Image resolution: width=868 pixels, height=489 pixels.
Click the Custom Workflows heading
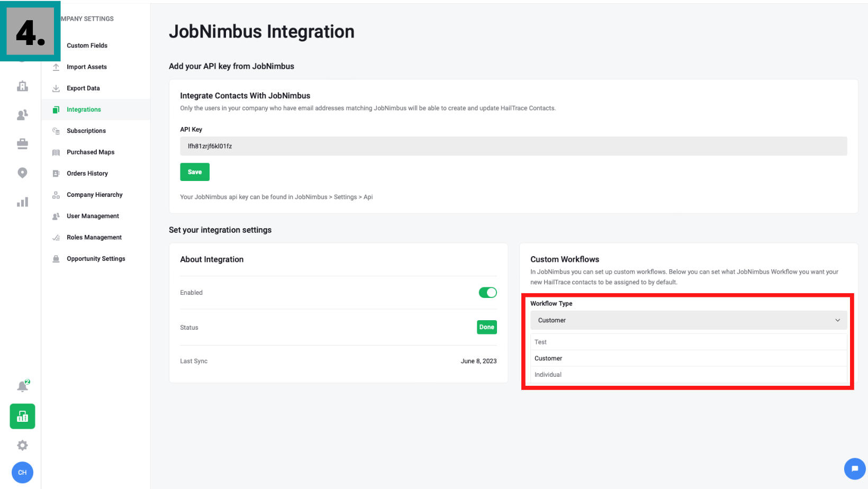(x=565, y=259)
